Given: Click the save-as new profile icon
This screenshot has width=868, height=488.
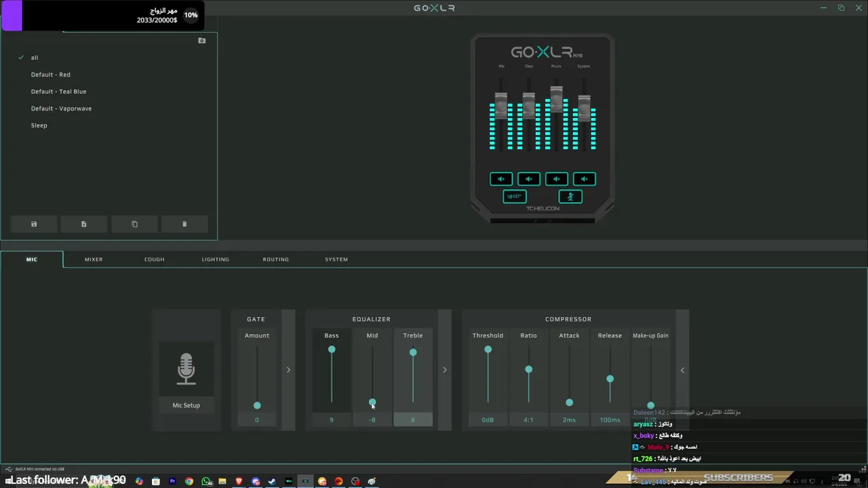Looking at the screenshot, I should (x=84, y=224).
